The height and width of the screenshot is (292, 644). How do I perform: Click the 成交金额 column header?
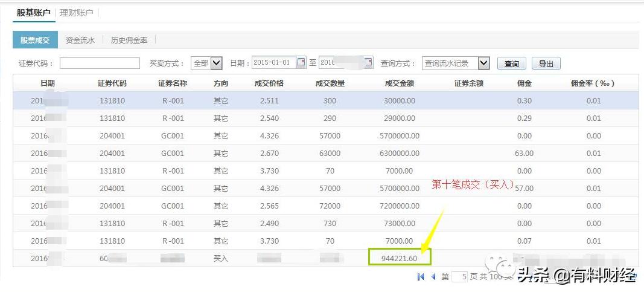[x=399, y=83]
